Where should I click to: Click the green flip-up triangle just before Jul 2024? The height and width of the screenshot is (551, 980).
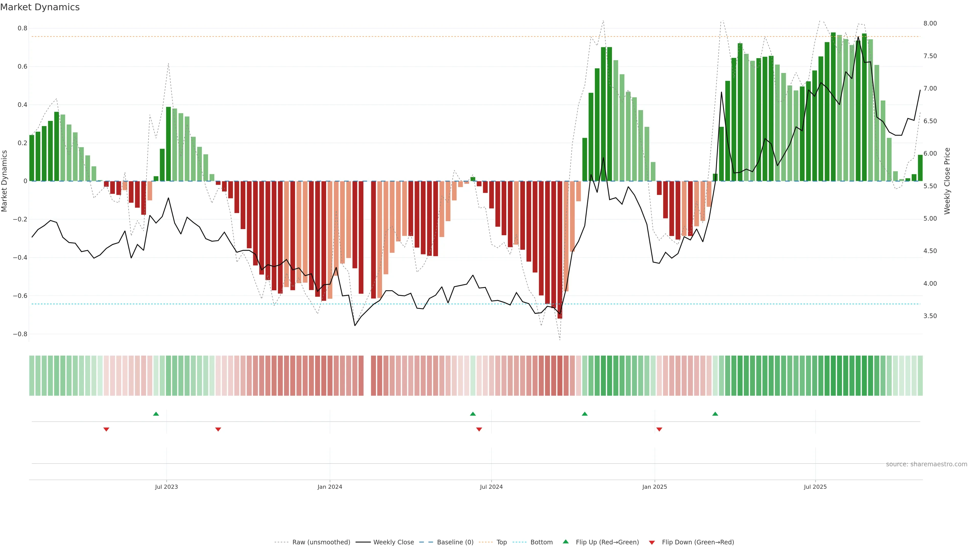pyautogui.click(x=473, y=414)
